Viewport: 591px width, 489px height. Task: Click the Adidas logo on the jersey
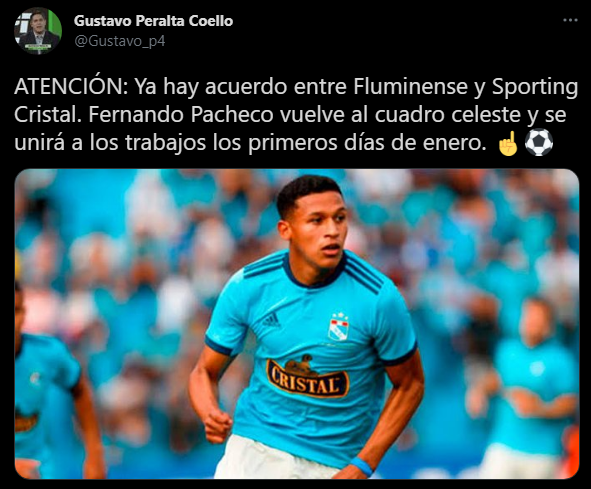point(271,320)
